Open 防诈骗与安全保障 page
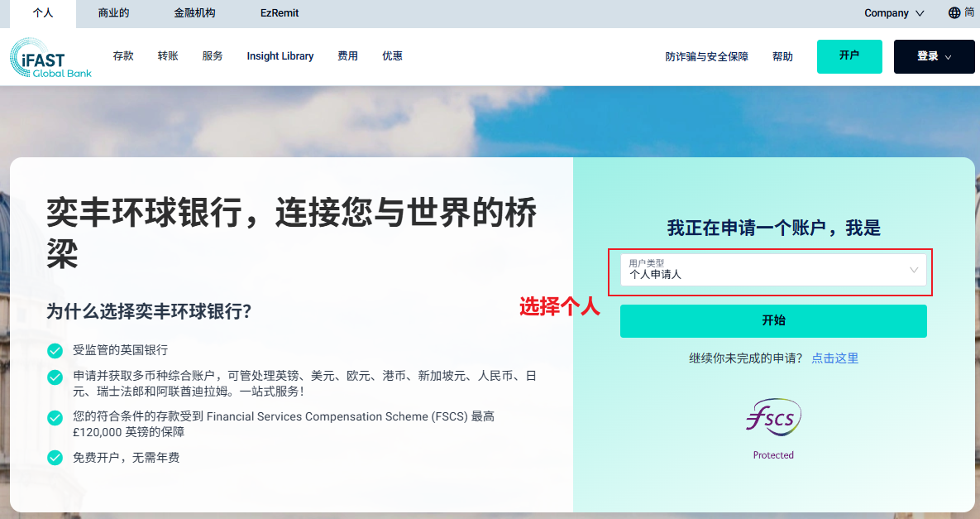980x519 pixels. (x=706, y=56)
